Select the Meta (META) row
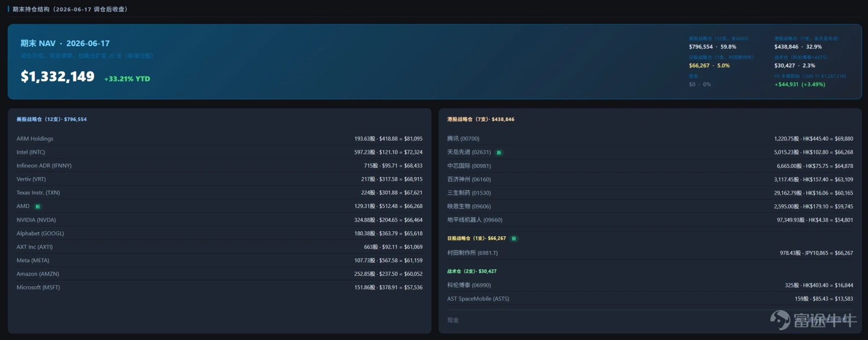 point(219,261)
